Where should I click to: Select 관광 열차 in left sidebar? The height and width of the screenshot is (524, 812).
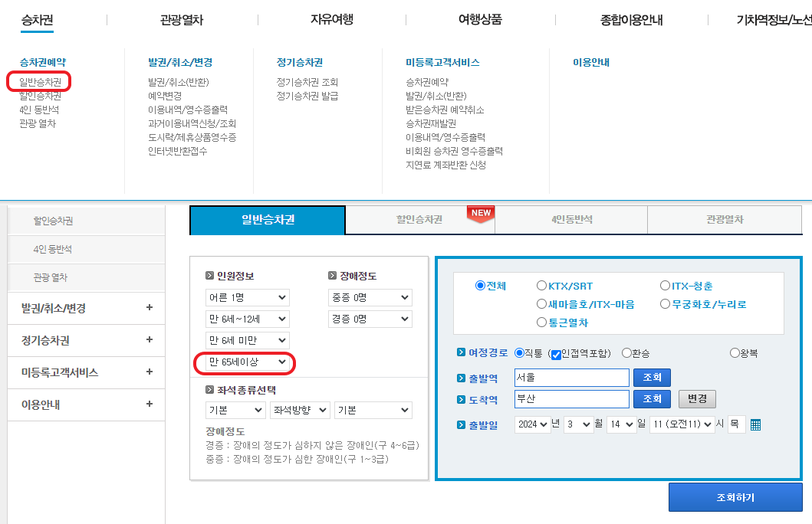(x=87, y=278)
